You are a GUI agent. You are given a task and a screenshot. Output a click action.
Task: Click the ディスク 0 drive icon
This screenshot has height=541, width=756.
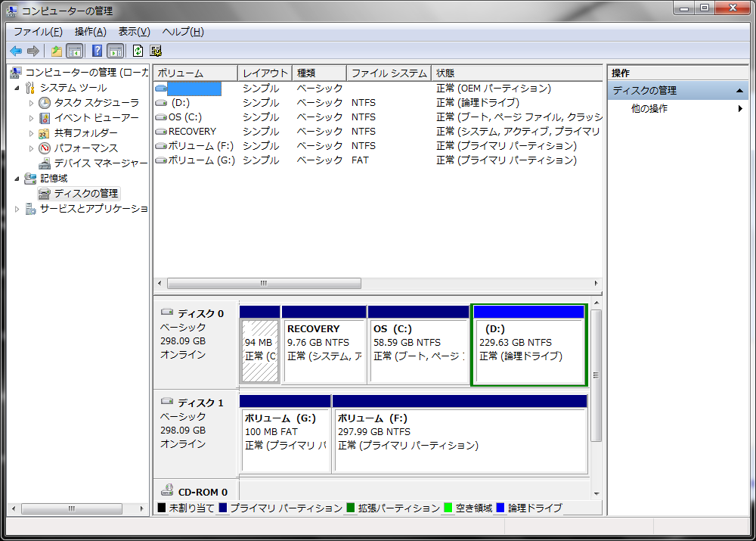[167, 312]
